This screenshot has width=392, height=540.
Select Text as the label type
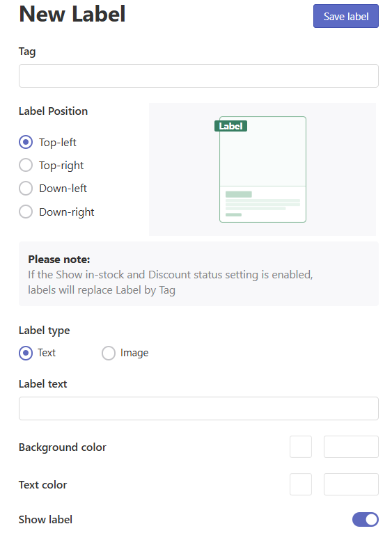26,353
